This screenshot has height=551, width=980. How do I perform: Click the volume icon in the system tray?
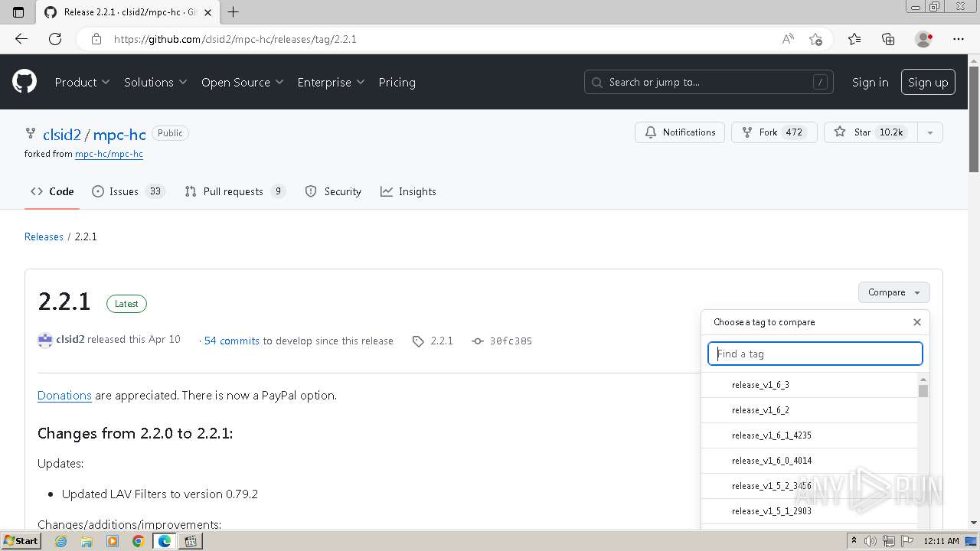click(869, 541)
